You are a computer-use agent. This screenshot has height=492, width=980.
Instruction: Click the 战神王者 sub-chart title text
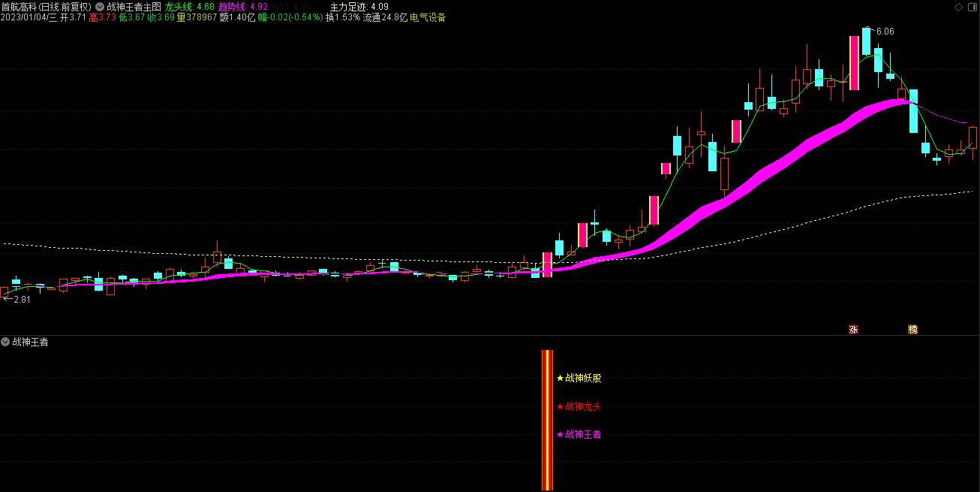(x=30, y=343)
